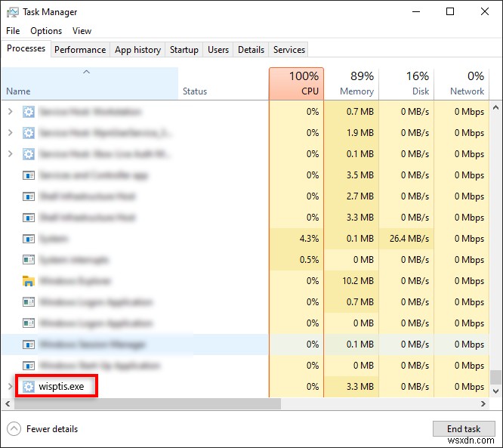Switch to the Performance tab
Image resolution: width=503 pixels, height=448 pixels.
coord(80,50)
